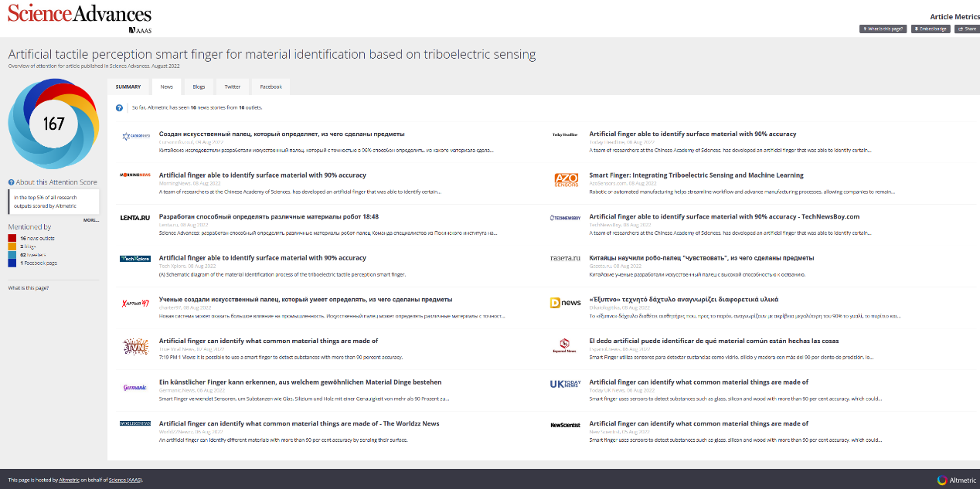The image size is (980, 489).
Task: Open the '1 Facebook page' mention link
Action: pyautogui.click(x=39, y=263)
